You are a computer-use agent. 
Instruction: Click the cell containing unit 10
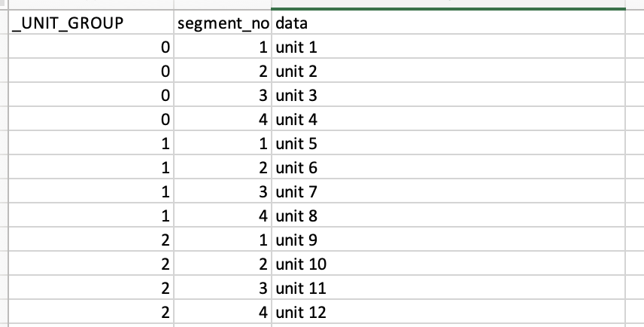pos(448,263)
